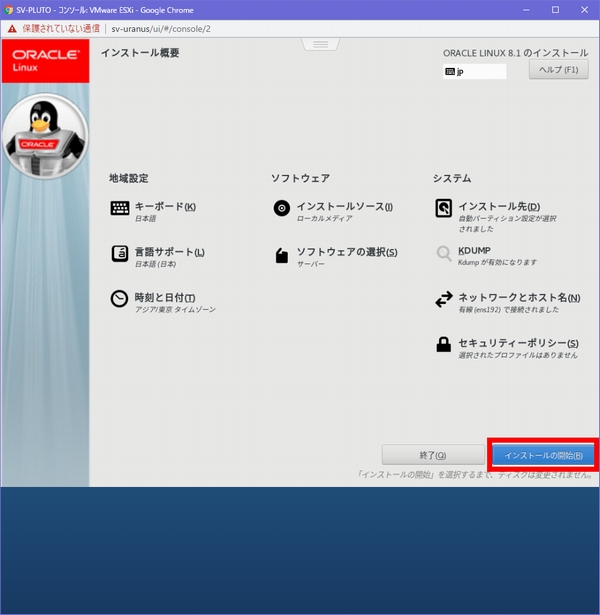The width and height of the screenshot is (600, 615).
Task: Click the インストール概要 heading
Action: pos(140,53)
